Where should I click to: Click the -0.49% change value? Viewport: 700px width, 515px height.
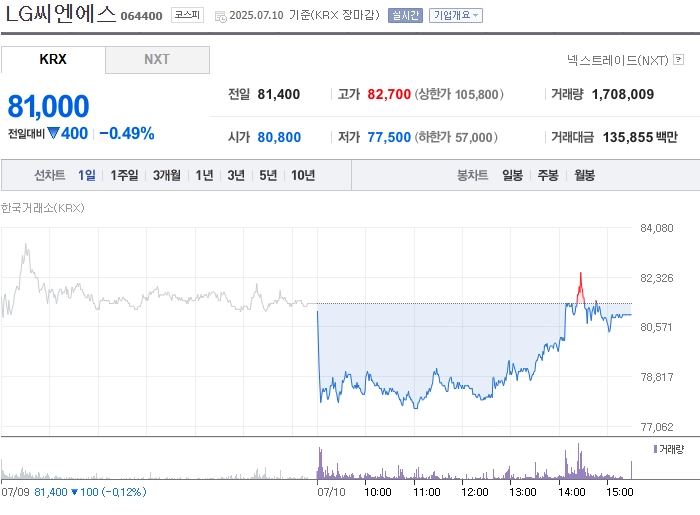click(127, 133)
